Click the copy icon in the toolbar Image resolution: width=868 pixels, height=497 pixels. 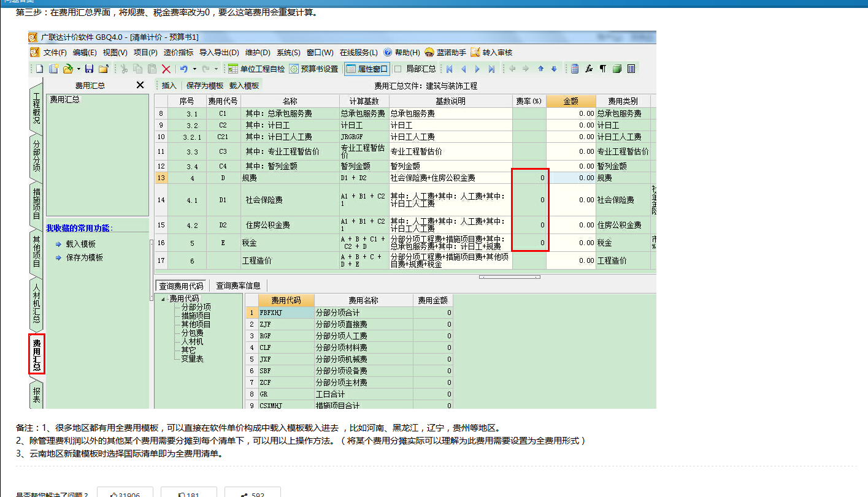137,69
